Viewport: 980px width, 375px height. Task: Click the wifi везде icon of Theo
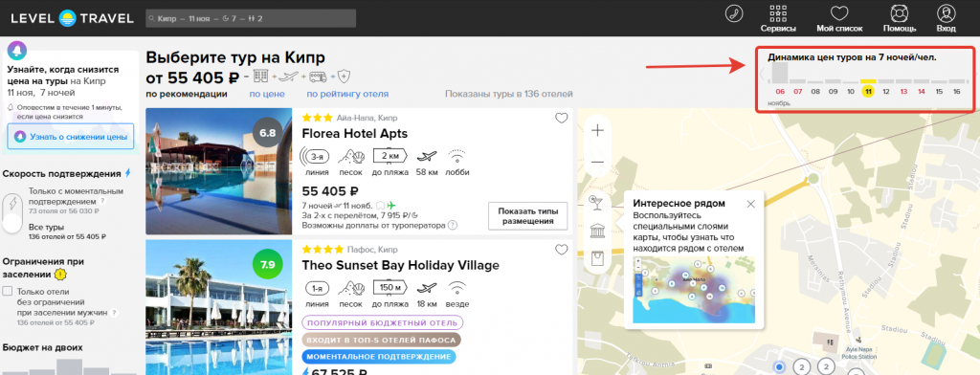pos(457,287)
